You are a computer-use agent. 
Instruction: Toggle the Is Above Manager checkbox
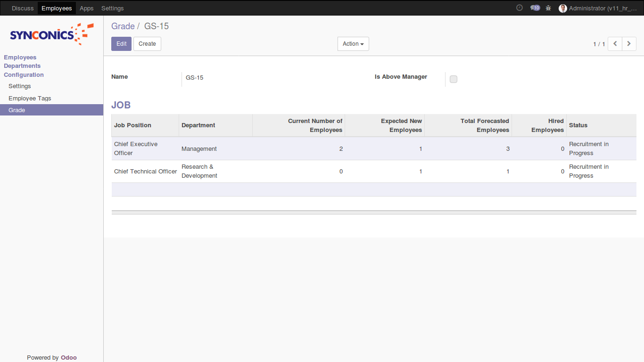coord(454,79)
